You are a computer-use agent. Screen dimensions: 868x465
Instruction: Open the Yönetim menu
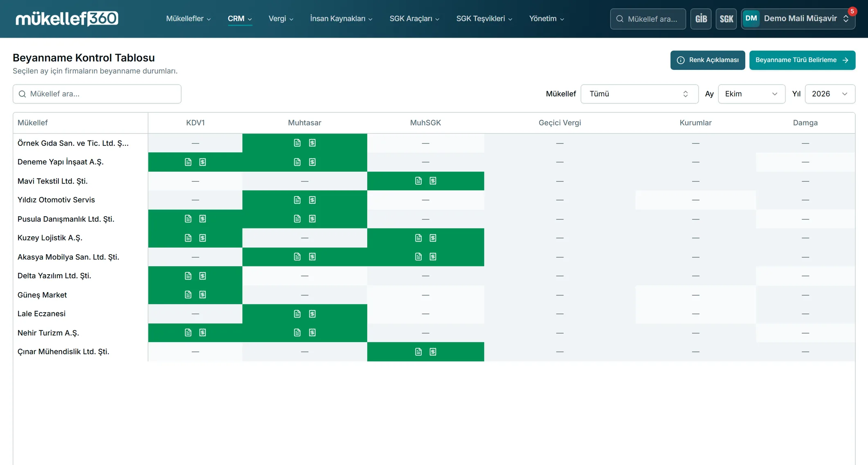[546, 19]
